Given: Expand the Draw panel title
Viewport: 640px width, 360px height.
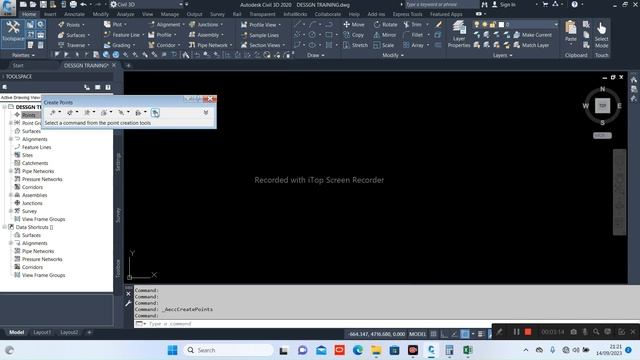Looking at the screenshot, I should pyautogui.click(x=316, y=55).
